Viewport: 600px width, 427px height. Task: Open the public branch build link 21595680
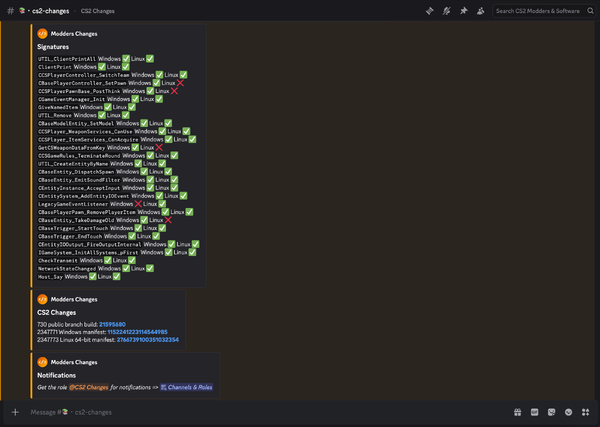112,324
